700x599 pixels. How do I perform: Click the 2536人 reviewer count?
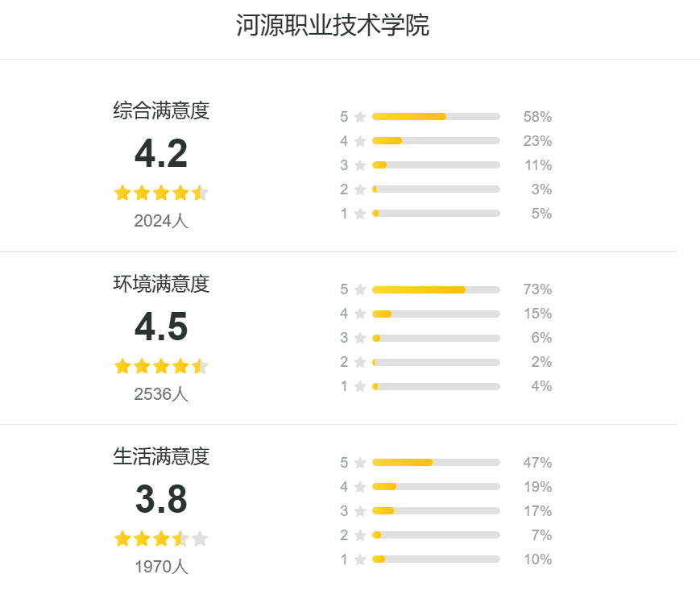point(161,394)
